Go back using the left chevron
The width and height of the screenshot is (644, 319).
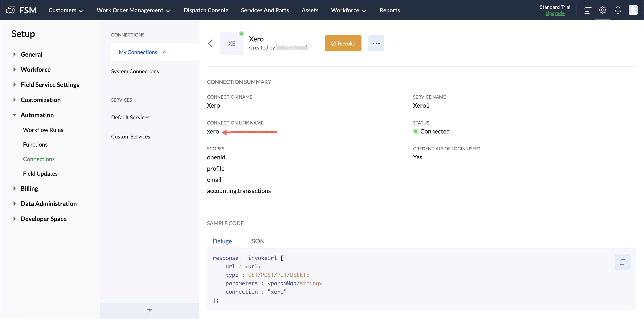pos(210,43)
